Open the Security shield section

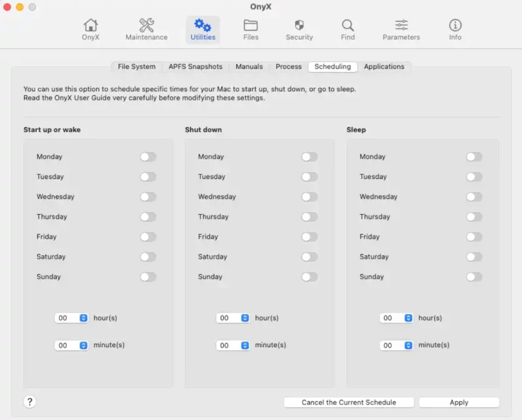tap(299, 30)
